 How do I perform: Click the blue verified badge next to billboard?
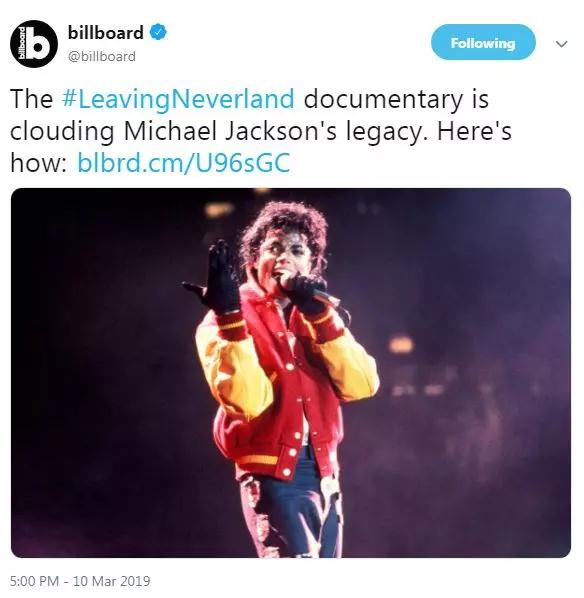click(x=158, y=32)
